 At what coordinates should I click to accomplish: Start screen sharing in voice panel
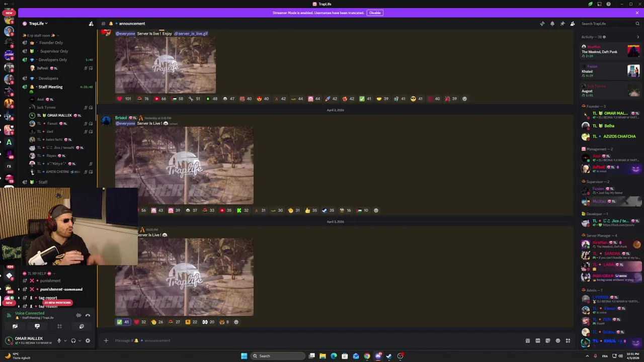click(37, 326)
